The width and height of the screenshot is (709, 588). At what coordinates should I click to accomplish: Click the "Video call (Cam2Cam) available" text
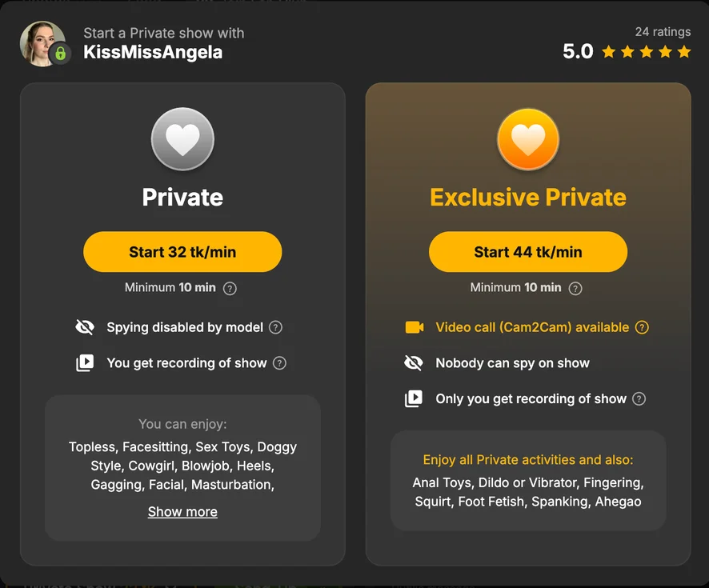click(532, 327)
